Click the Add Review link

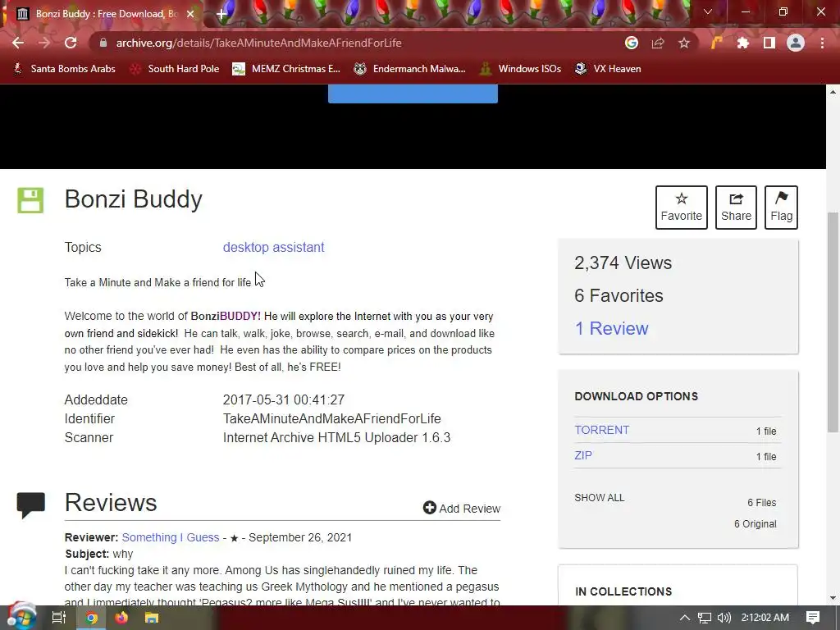tap(461, 508)
